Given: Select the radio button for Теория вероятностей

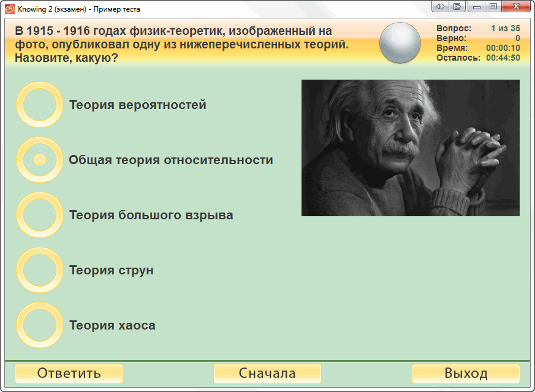Looking at the screenshot, I should pyautogui.click(x=40, y=105).
